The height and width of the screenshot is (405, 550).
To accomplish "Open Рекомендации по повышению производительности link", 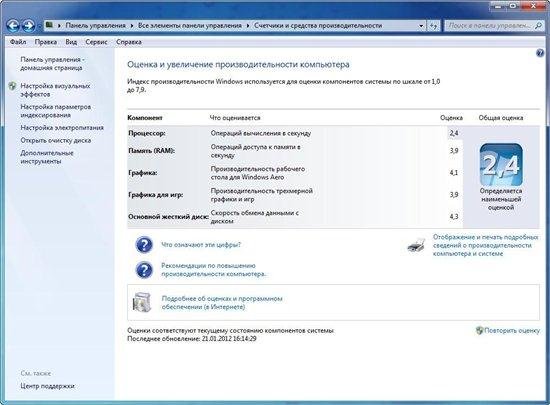I will coord(213,270).
